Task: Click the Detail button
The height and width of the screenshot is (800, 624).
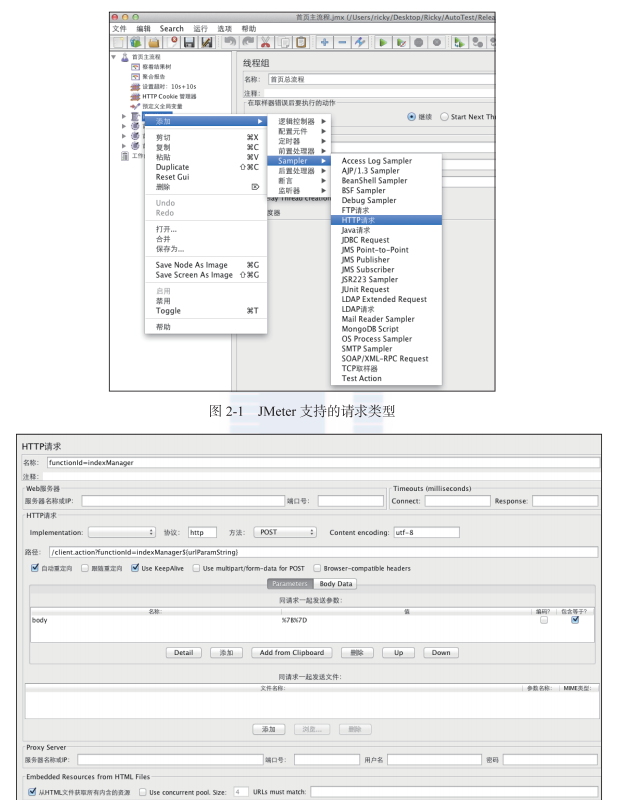Action: tap(184, 653)
